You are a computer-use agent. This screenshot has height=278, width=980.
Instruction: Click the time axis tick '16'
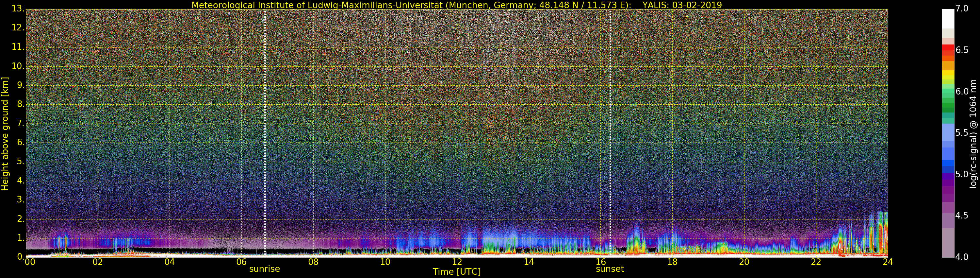tap(601, 262)
